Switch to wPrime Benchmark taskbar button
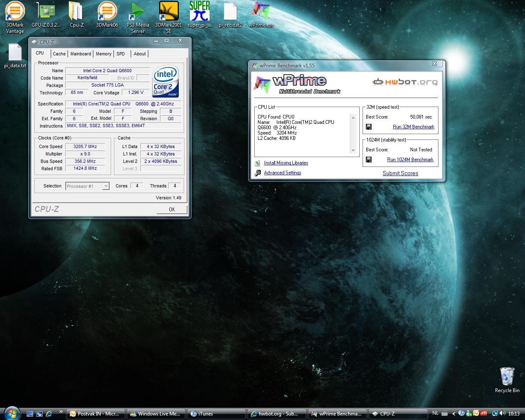The image size is (525, 420). click(337, 414)
